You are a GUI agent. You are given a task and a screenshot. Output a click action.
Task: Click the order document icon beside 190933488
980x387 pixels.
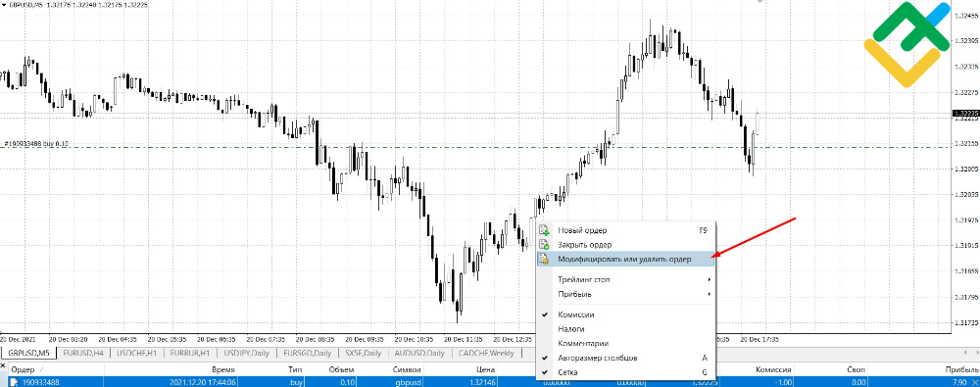14,382
